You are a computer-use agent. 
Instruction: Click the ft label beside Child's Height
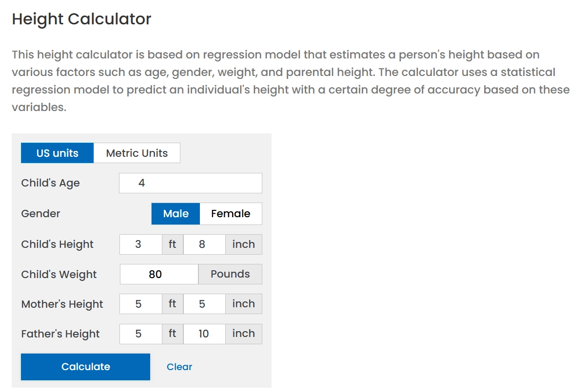[173, 244]
